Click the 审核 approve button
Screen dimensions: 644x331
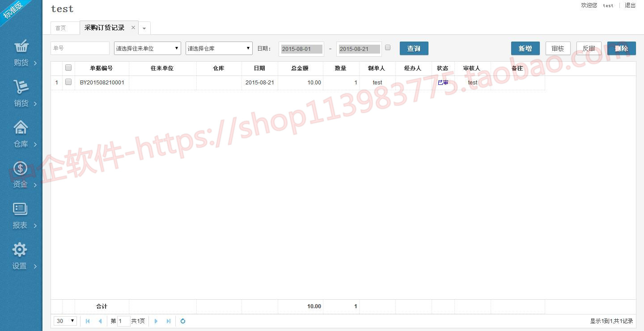pyautogui.click(x=558, y=48)
